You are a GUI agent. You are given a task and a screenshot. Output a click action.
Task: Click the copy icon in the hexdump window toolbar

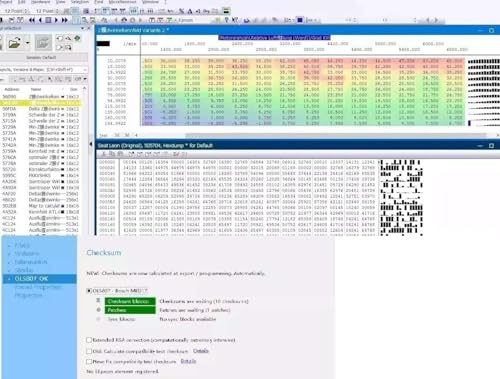click(x=112, y=154)
